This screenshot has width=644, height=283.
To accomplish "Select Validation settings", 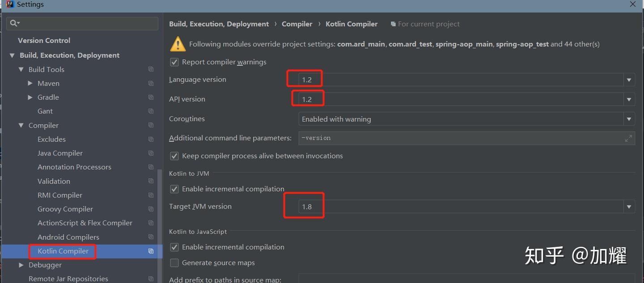I will pyautogui.click(x=54, y=181).
